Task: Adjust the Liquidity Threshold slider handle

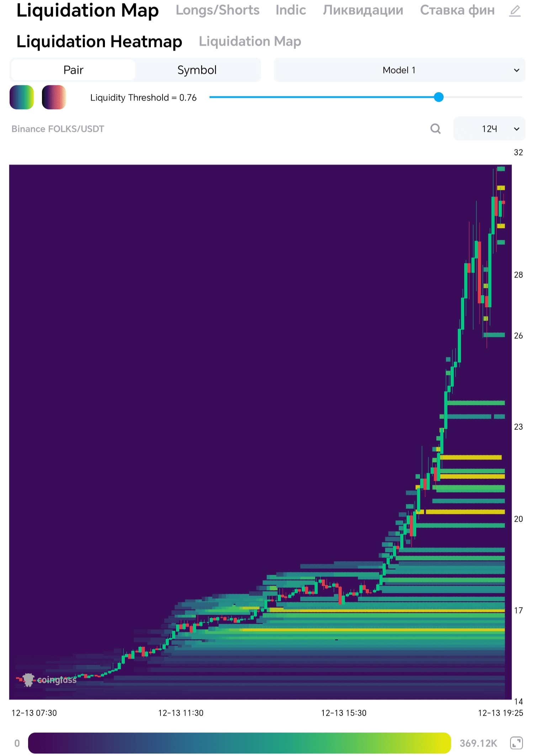Action: point(439,97)
